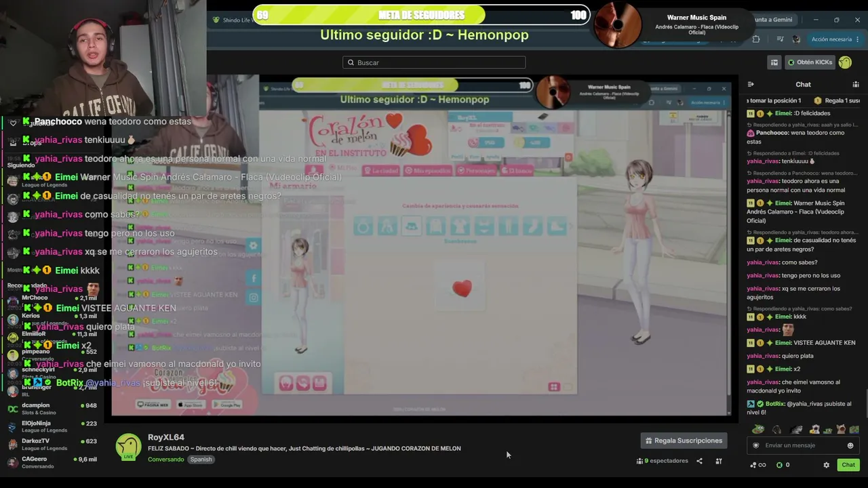Click the chat identity badge icon in message box

[x=756, y=445]
